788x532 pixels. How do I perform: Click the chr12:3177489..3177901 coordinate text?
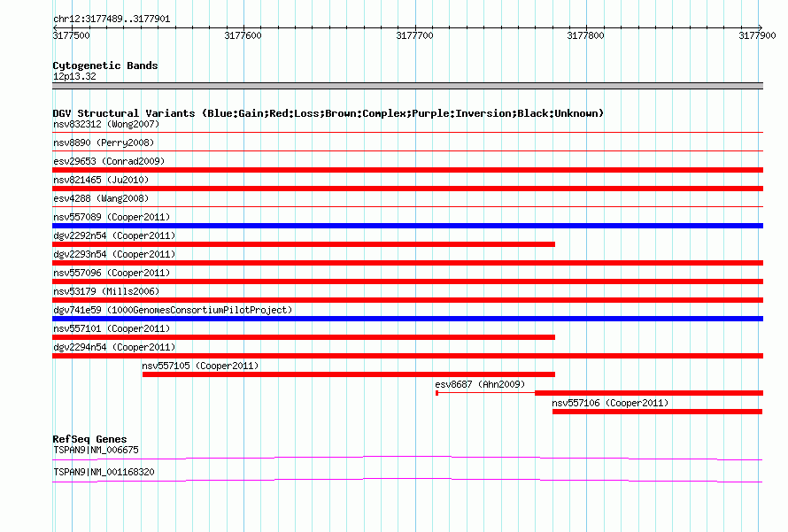point(112,19)
